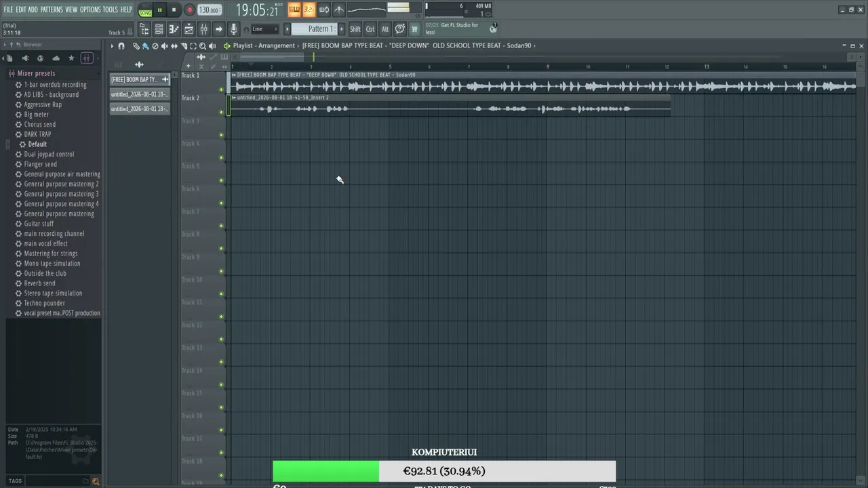
Task: Select the Draw pencil tool in playlist
Action: pyautogui.click(x=136, y=46)
